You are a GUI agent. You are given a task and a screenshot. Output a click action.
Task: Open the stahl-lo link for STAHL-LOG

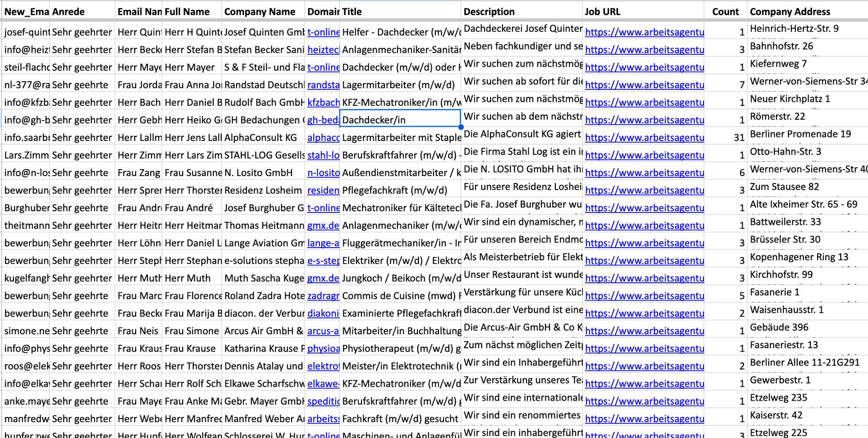click(320, 155)
